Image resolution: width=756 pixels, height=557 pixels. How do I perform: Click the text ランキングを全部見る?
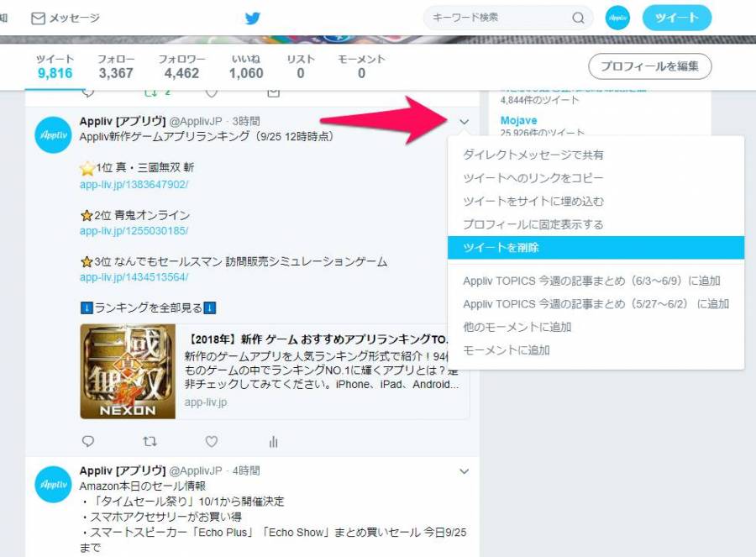[x=148, y=307]
